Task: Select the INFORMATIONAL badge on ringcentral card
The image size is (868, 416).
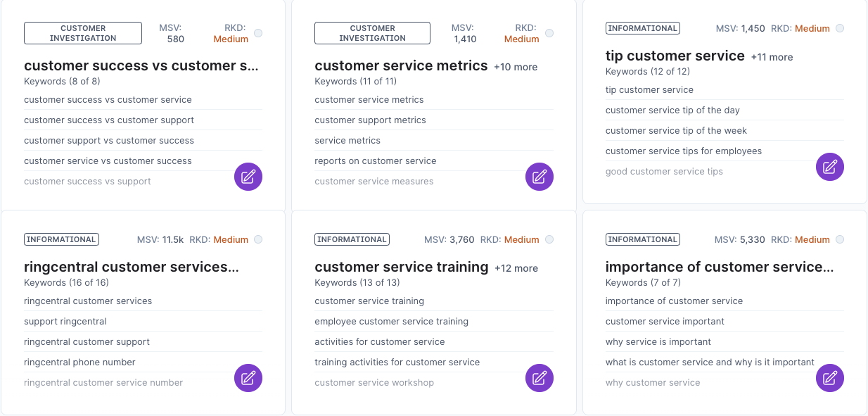Action: click(x=61, y=239)
